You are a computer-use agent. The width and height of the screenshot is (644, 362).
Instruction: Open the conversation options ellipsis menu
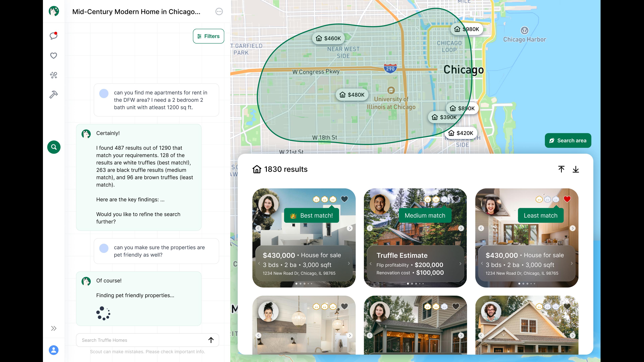[219, 12]
